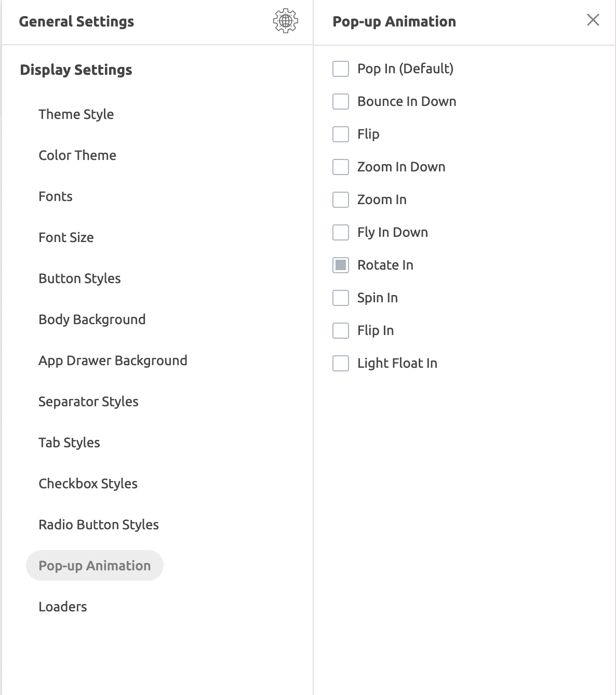Screen dimensions: 616x695
Task: Open App Drawer Background settings
Action: [x=113, y=360]
